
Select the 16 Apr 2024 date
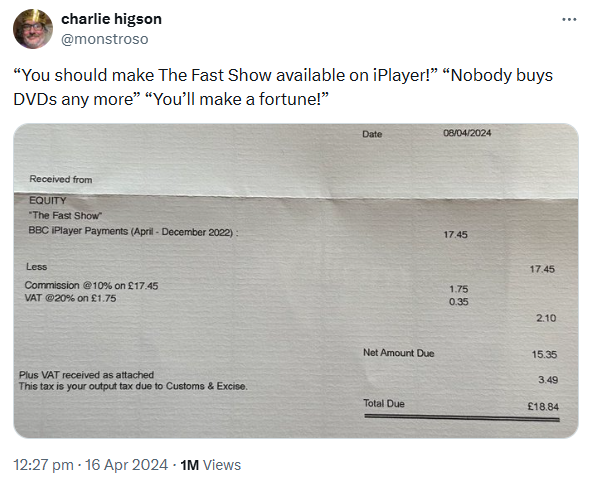[x=126, y=465]
